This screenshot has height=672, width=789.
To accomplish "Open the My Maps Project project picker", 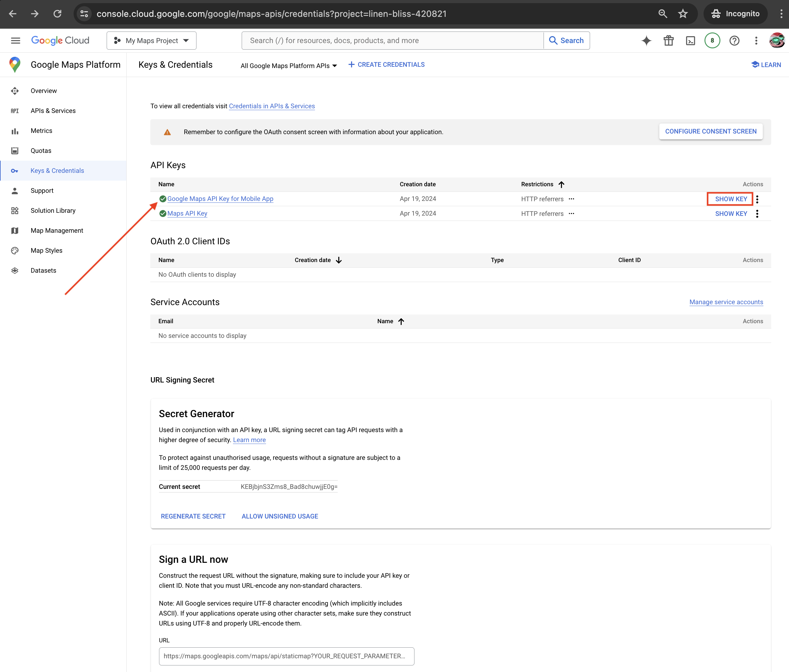I will pos(151,40).
